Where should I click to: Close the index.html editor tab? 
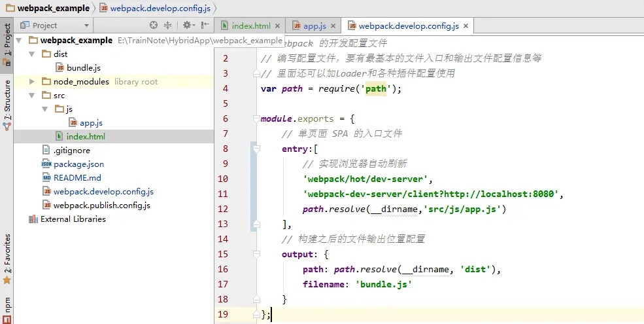pyautogui.click(x=278, y=26)
